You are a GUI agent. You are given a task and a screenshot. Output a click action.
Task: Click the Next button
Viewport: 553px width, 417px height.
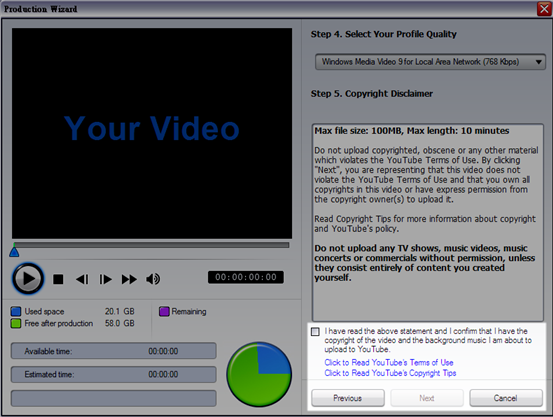(x=427, y=398)
